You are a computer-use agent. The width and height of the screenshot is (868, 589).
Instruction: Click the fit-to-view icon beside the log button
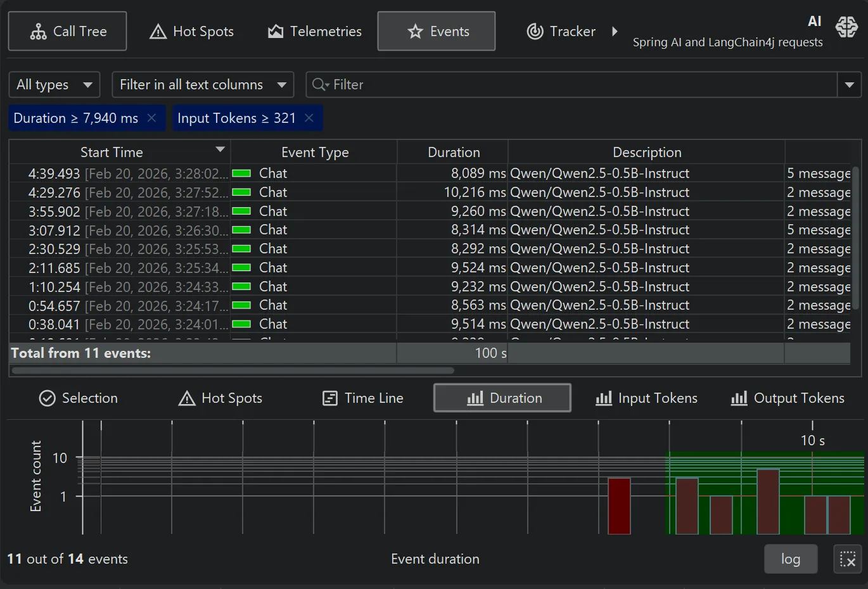coord(847,559)
